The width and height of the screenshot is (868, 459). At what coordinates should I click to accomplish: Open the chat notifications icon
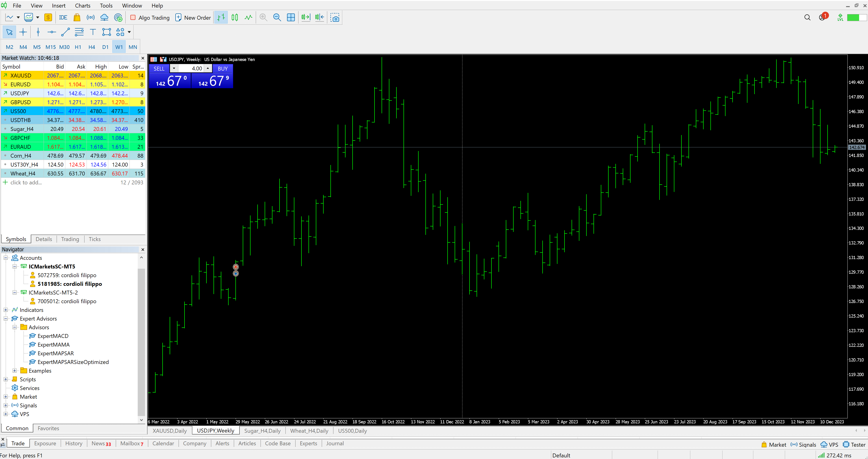click(x=823, y=17)
